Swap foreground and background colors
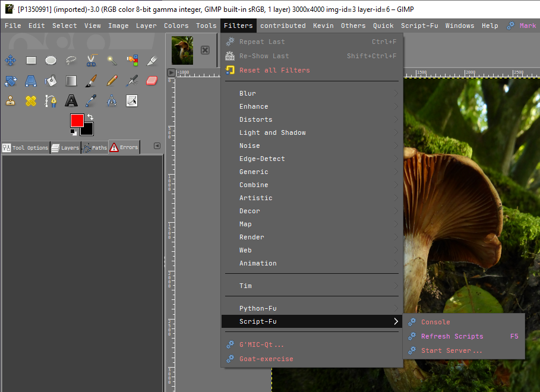 [x=90, y=117]
